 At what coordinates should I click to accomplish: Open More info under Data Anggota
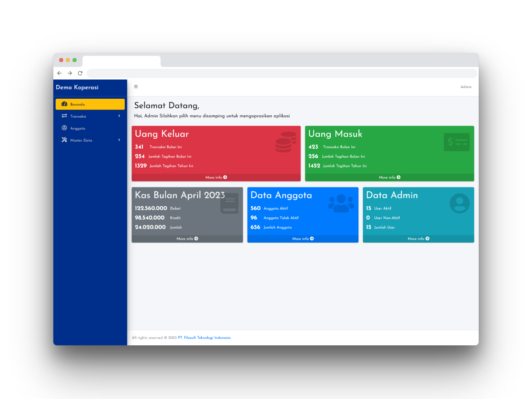pos(303,239)
